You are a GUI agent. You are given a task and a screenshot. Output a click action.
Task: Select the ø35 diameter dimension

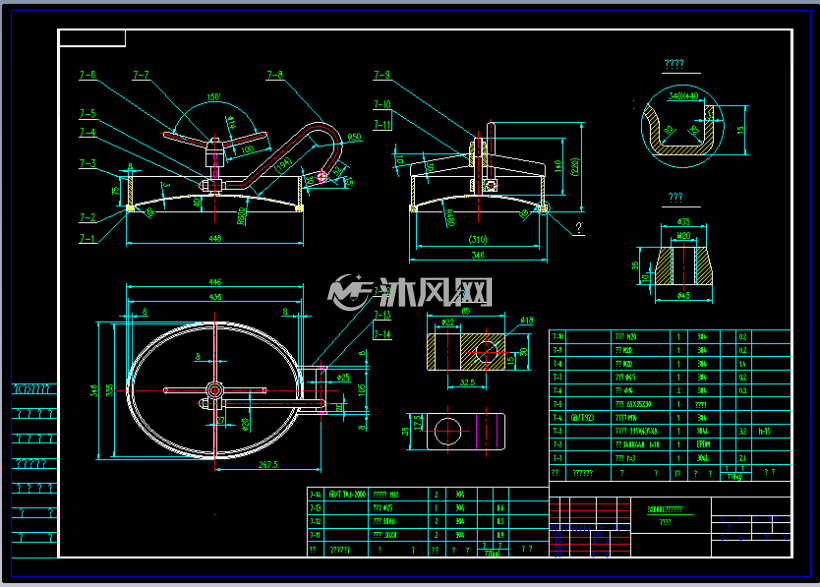click(x=684, y=221)
